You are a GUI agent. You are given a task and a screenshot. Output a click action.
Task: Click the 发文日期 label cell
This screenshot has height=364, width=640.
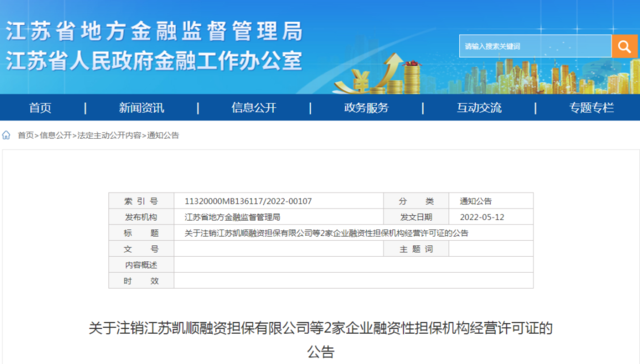click(416, 217)
